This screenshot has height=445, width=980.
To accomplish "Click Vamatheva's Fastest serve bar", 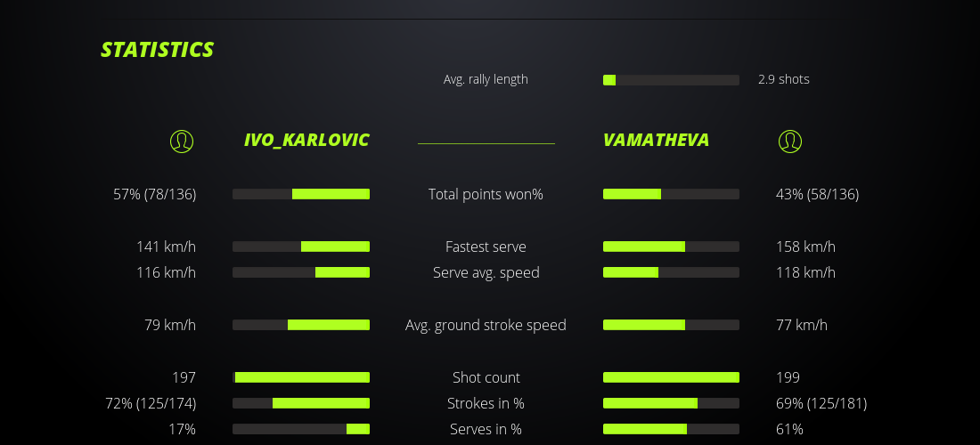I will tap(671, 247).
